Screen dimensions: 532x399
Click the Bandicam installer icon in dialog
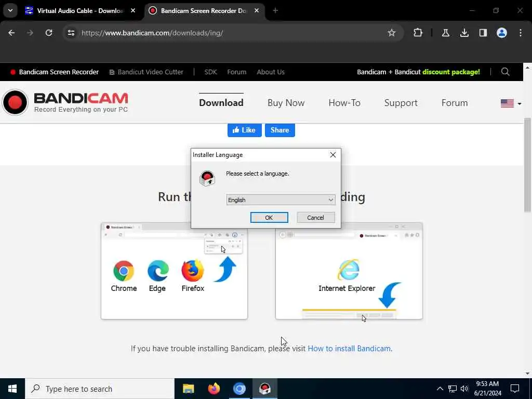(x=207, y=178)
